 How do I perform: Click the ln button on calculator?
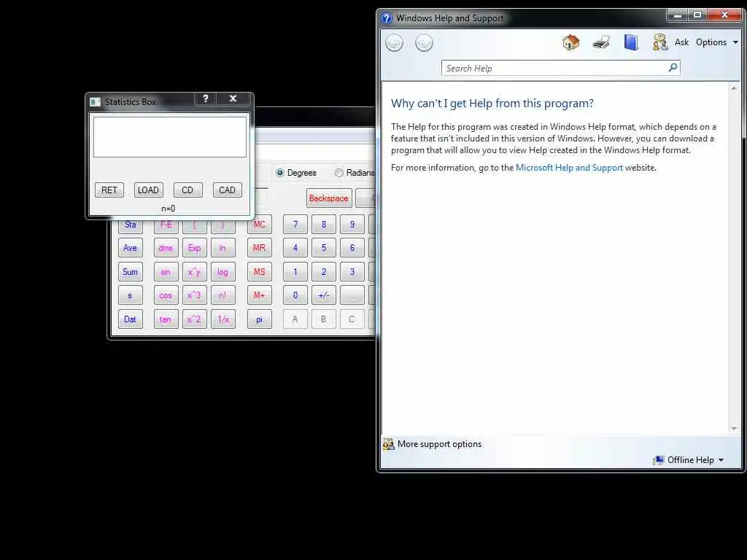[223, 248]
